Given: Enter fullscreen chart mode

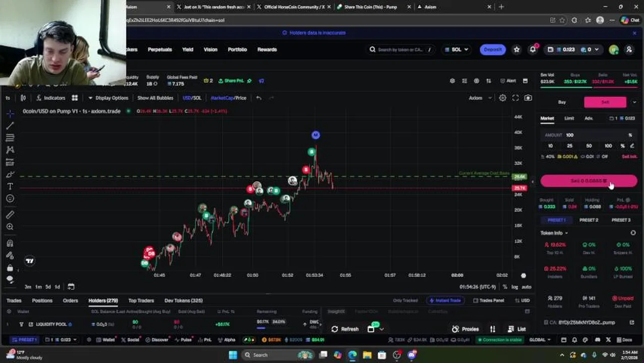Looking at the screenshot, I should point(516,98).
